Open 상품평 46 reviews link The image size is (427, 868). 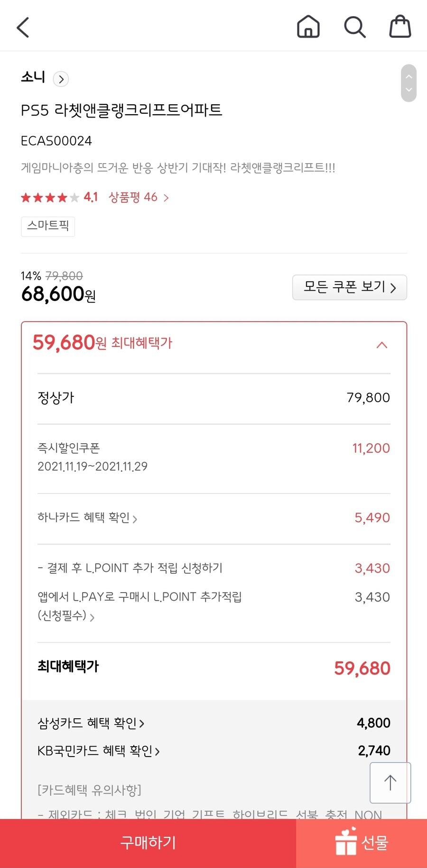[x=139, y=197]
